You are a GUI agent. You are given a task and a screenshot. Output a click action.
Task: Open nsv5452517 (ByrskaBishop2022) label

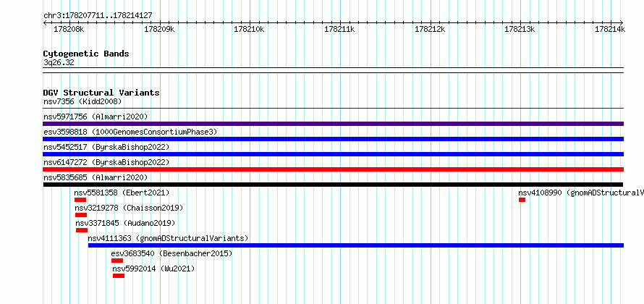[x=106, y=147]
